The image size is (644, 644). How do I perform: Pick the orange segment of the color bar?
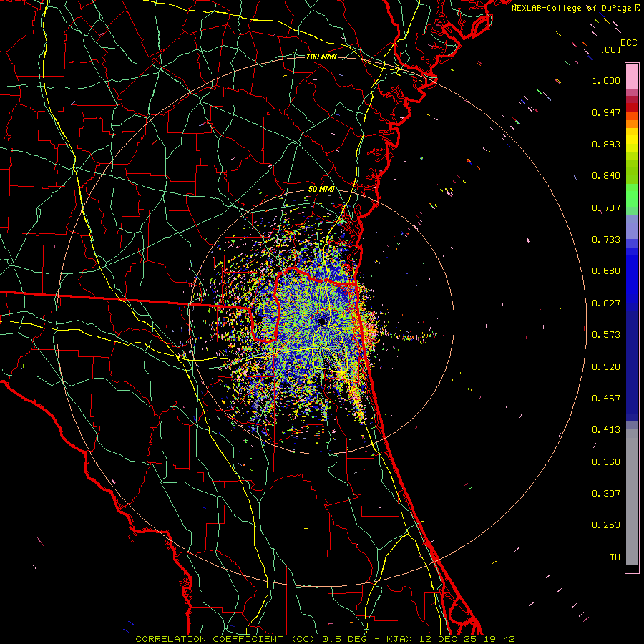pos(632,124)
